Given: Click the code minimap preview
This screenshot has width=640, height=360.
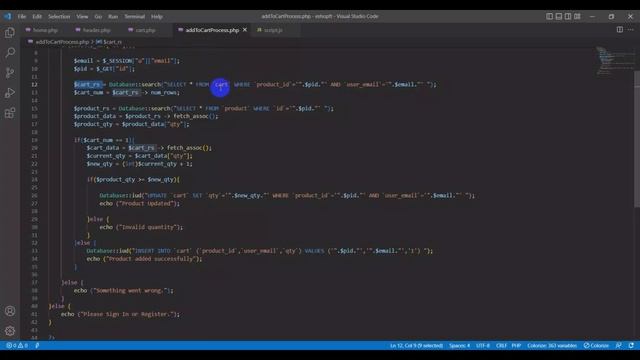Looking at the screenshot, I should click(614, 61).
